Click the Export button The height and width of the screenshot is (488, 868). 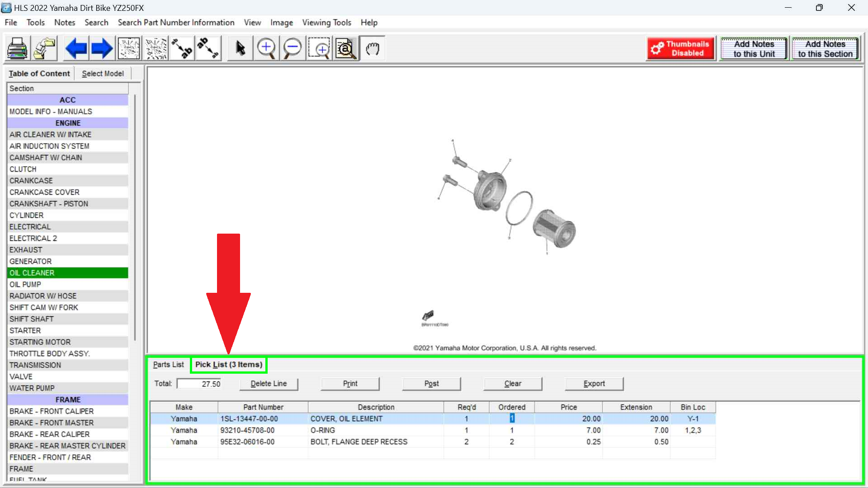[x=594, y=384]
